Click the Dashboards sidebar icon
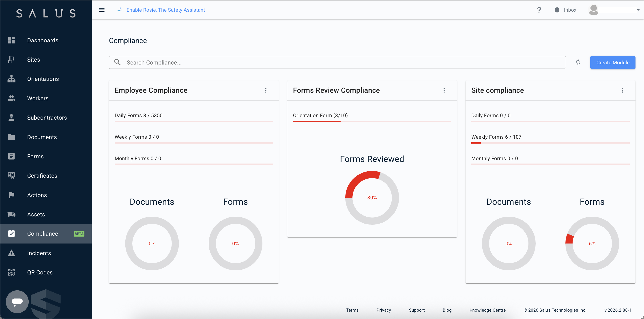Viewport: 644px width, 319px height. (x=11, y=40)
